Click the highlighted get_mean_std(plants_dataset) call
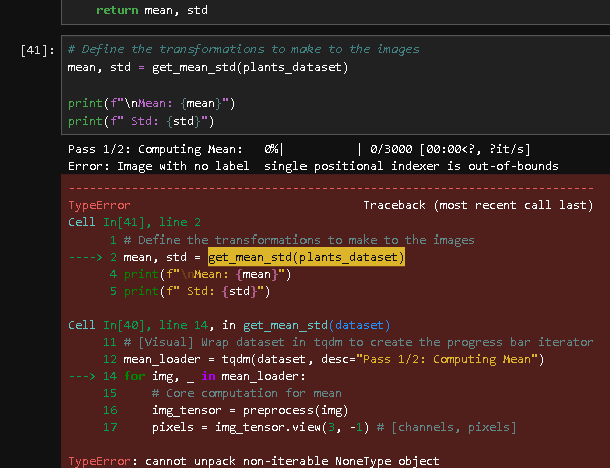 pos(306,257)
